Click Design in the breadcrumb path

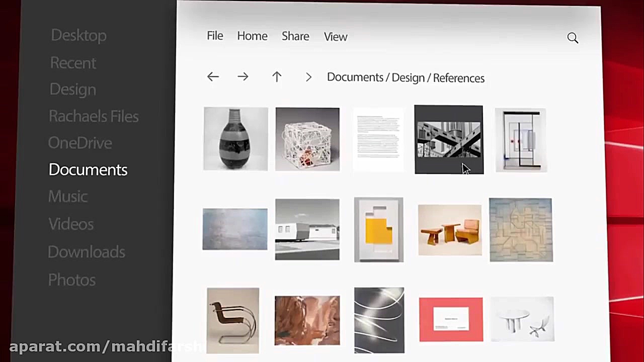pyautogui.click(x=408, y=78)
